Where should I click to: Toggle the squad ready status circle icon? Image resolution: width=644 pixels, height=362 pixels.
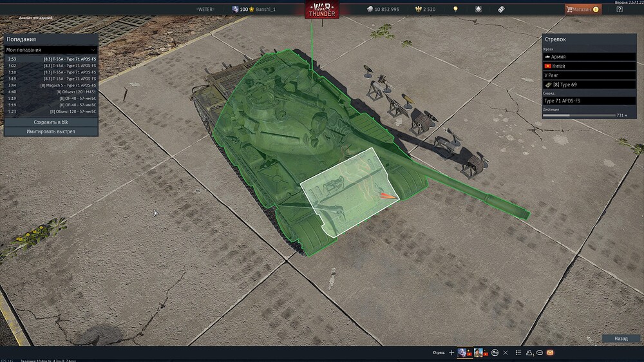(x=495, y=352)
